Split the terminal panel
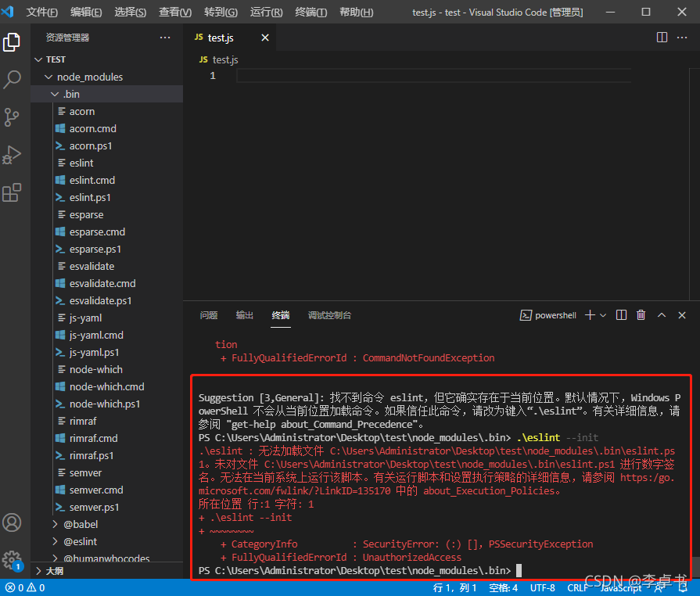Viewport: 700px width, 596px height. coord(621,315)
